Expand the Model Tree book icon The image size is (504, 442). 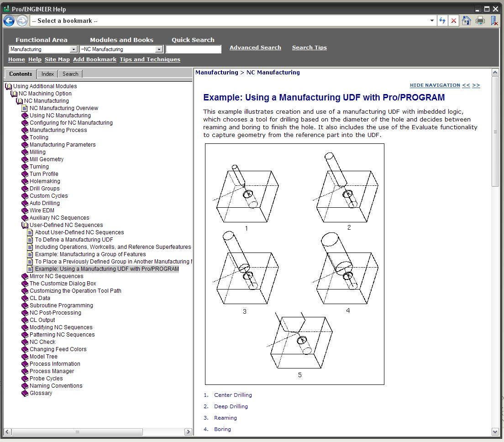(x=25, y=357)
